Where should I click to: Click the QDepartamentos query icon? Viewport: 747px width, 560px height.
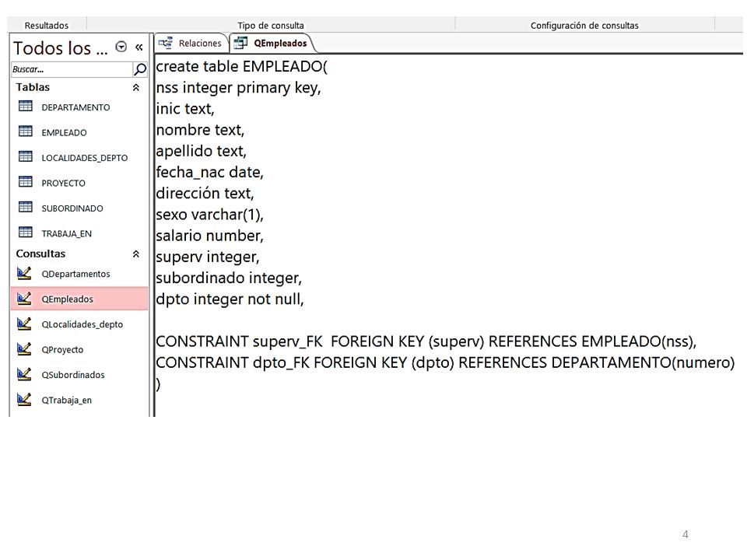coord(24,273)
